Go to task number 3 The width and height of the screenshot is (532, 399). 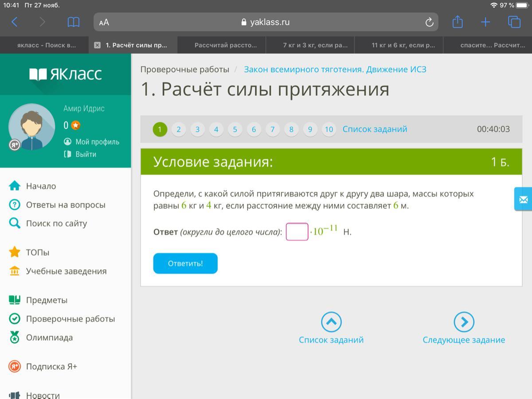pyautogui.click(x=197, y=129)
